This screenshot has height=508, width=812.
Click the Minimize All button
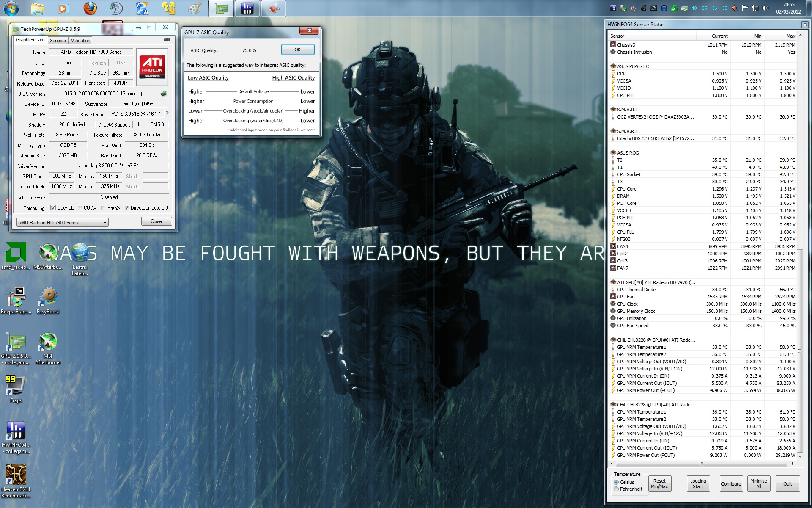click(x=758, y=483)
